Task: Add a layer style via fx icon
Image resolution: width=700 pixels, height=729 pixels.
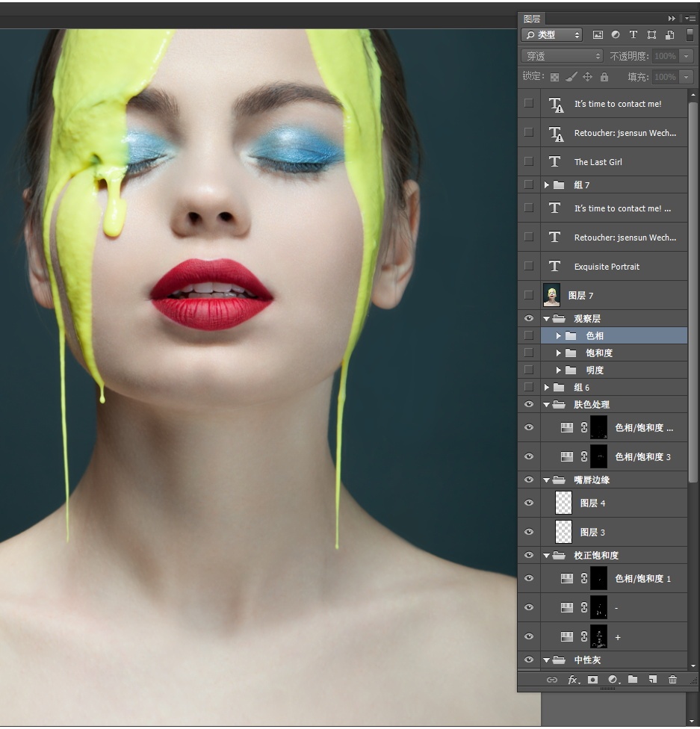Action: [x=574, y=680]
